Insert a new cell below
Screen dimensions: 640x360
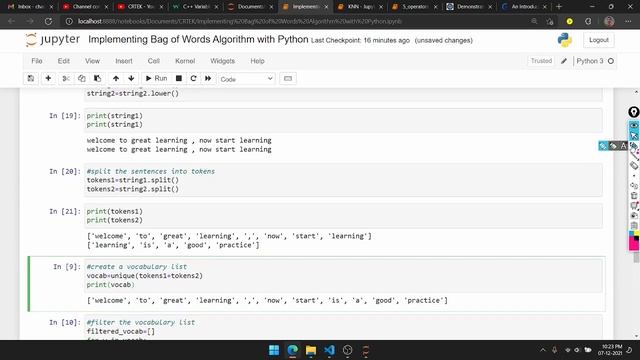coord(48,78)
